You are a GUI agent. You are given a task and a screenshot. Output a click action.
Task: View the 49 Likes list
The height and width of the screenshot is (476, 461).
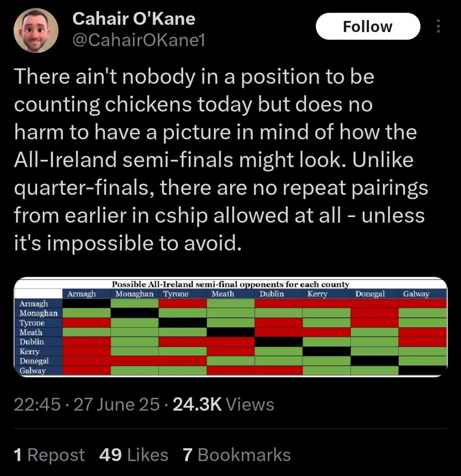pos(133,455)
